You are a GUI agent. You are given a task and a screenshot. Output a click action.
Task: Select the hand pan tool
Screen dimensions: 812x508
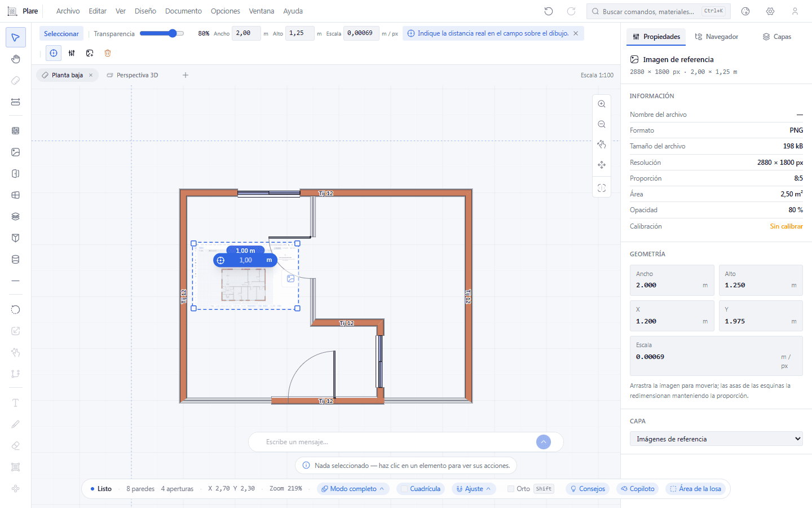16,59
